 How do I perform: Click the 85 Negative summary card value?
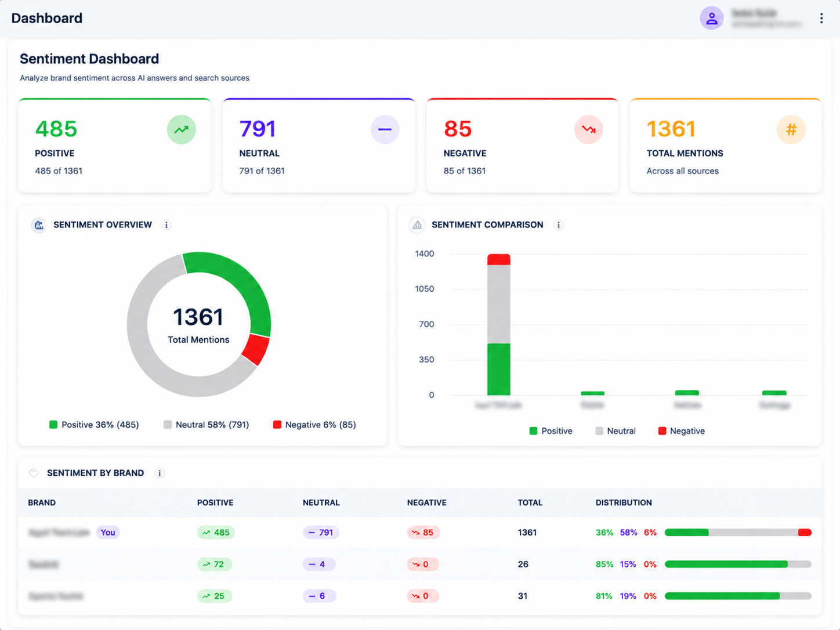click(458, 129)
